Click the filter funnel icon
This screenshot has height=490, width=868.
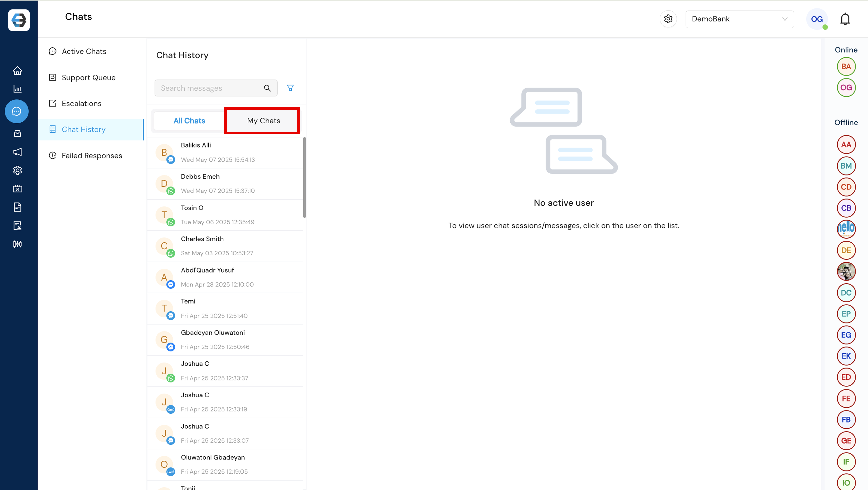pyautogui.click(x=290, y=88)
